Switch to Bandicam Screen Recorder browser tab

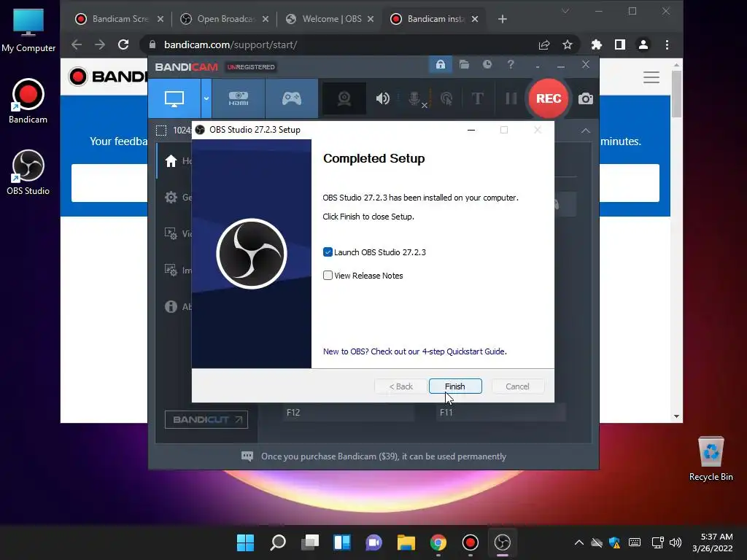(x=120, y=19)
